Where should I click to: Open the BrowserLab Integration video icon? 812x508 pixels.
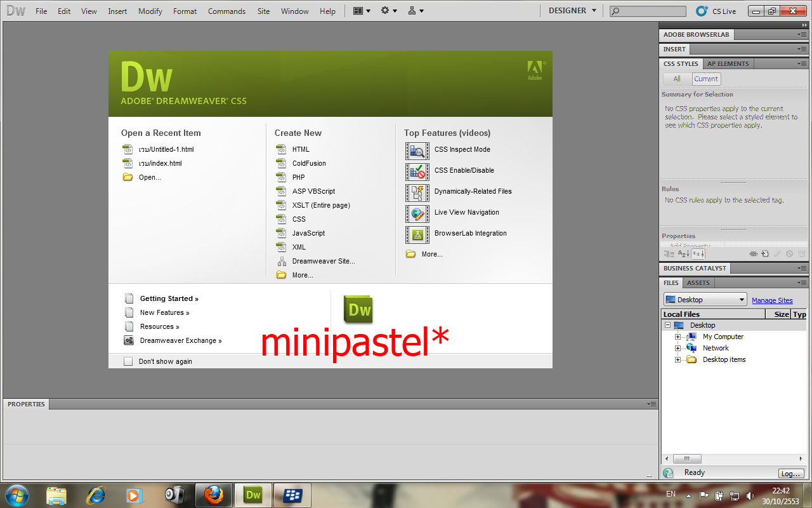tap(417, 235)
